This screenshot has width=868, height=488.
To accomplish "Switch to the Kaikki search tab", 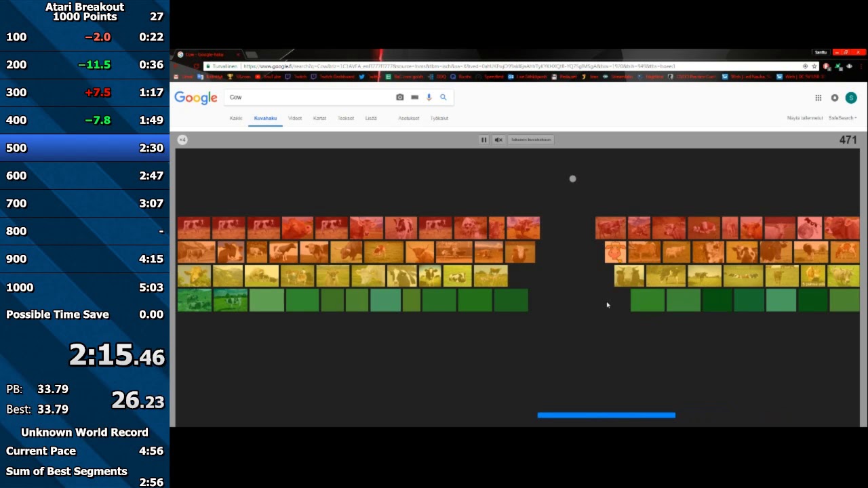I will click(236, 118).
